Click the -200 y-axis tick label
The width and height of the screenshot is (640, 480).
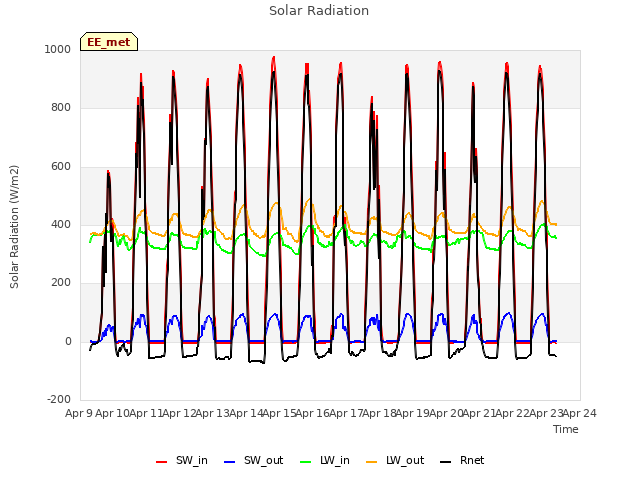pyautogui.click(x=59, y=399)
